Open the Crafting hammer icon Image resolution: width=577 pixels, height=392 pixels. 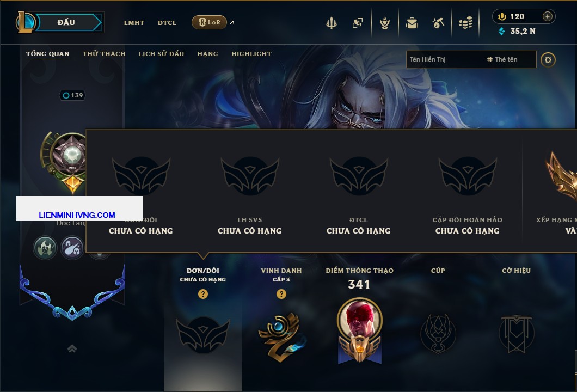[x=438, y=23]
